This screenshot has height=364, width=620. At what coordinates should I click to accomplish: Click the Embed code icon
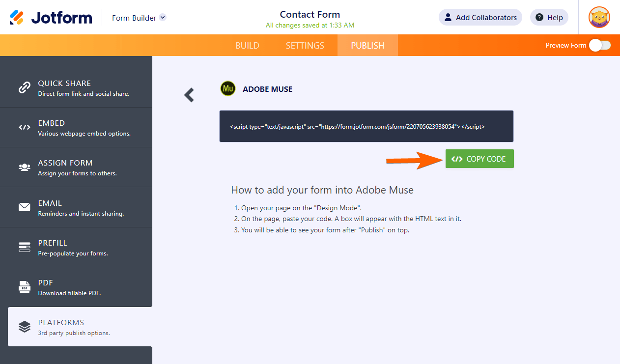[x=25, y=127]
